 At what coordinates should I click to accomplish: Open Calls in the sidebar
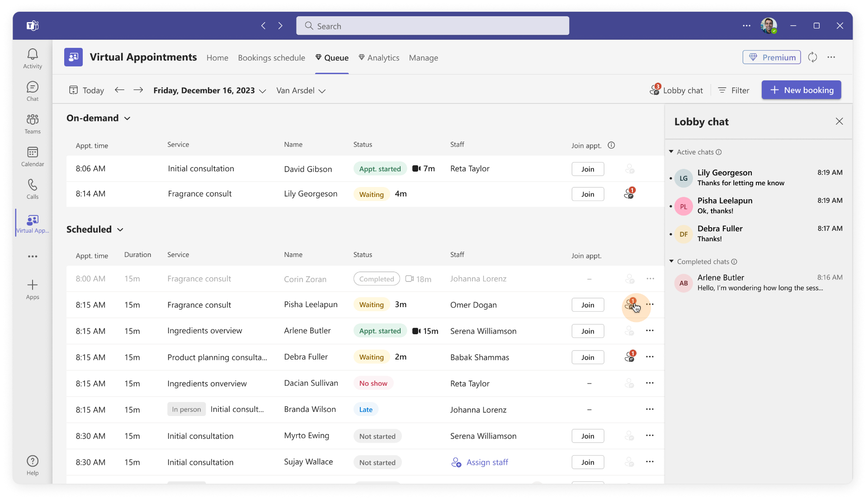point(33,189)
